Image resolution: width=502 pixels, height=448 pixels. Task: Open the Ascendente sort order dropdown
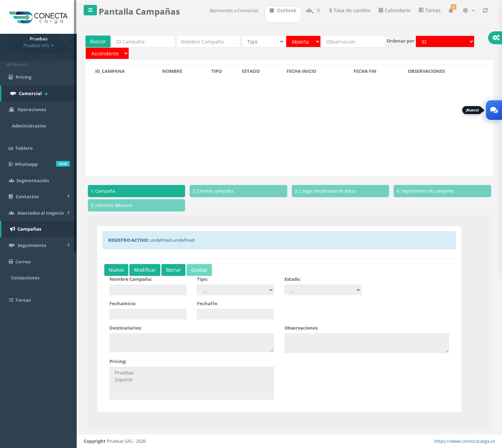point(107,53)
